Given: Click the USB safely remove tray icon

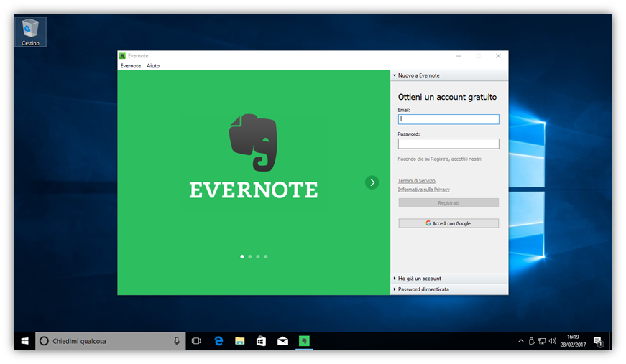Looking at the screenshot, I should (531, 341).
